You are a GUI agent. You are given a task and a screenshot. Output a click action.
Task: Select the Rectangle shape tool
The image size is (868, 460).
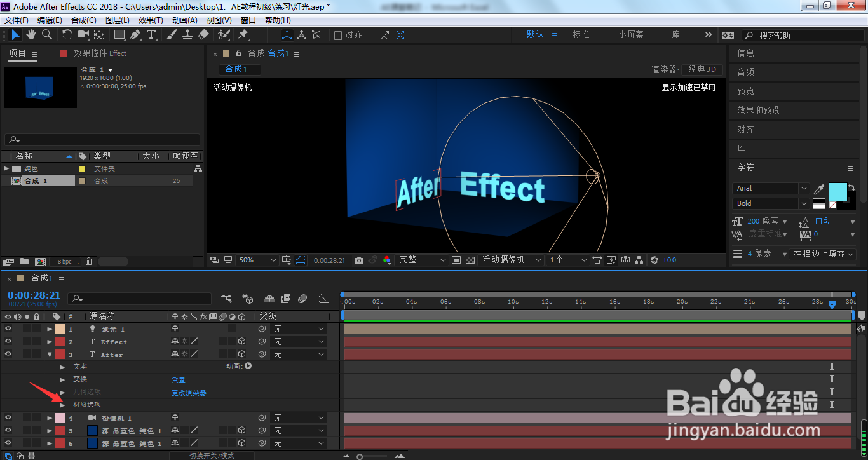[x=119, y=35]
